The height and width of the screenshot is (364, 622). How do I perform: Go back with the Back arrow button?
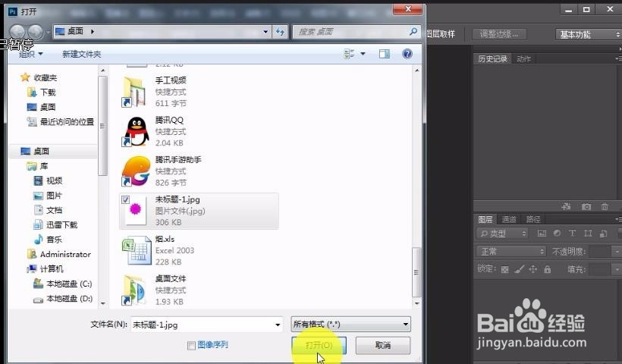click(17, 31)
